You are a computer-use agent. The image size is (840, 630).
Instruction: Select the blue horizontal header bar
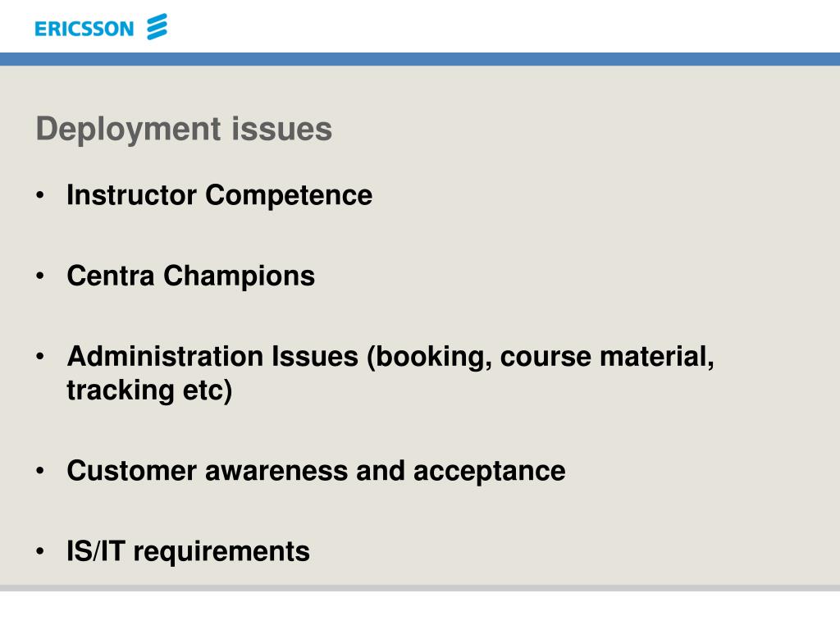pyautogui.click(x=420, y=59)
